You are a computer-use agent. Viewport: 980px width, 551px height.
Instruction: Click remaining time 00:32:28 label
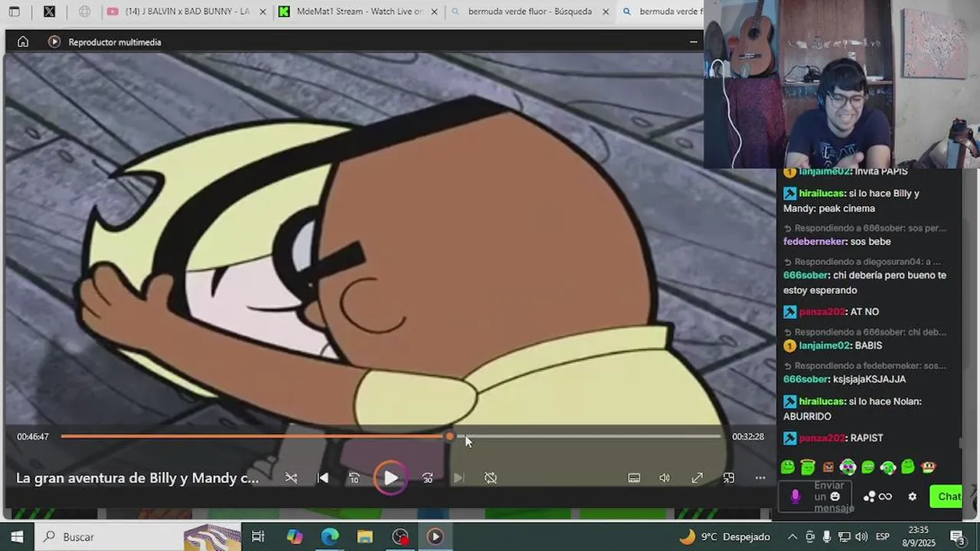pyautogui.click(x=748, y=437)
